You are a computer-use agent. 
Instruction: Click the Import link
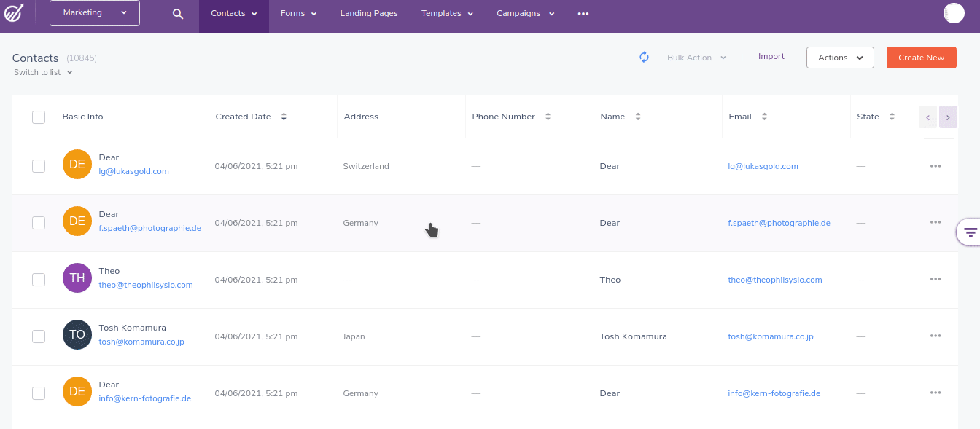tap(771, 56)
